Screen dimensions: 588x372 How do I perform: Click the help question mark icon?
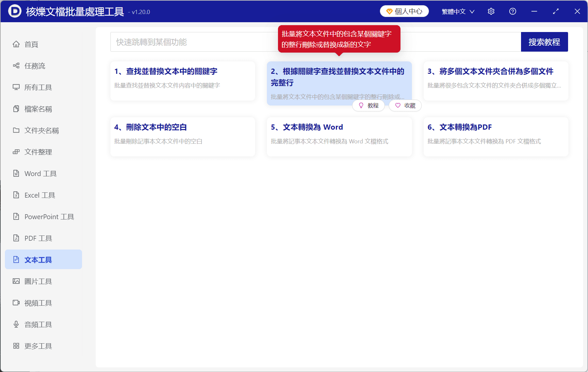pyautogui.click(x=513, y=11)
